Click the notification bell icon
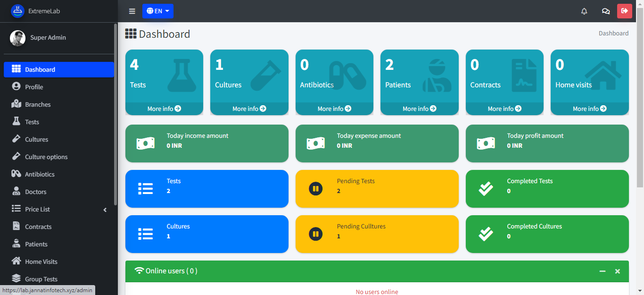The height and width of the screenshot is (295, 644). pos(584,11)
